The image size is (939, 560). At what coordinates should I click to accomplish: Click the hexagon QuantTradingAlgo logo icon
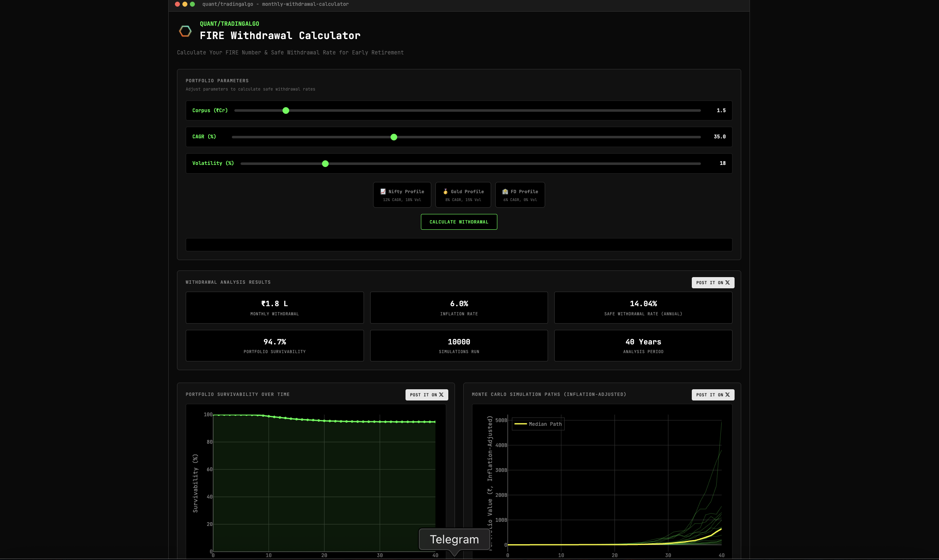click(x=185, y=31)
